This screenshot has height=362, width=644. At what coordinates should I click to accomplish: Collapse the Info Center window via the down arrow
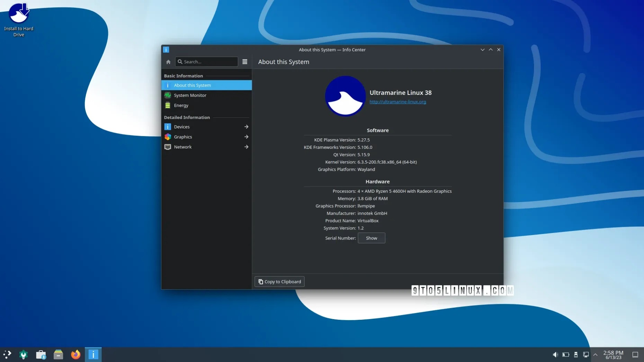[x=482, y=49]
